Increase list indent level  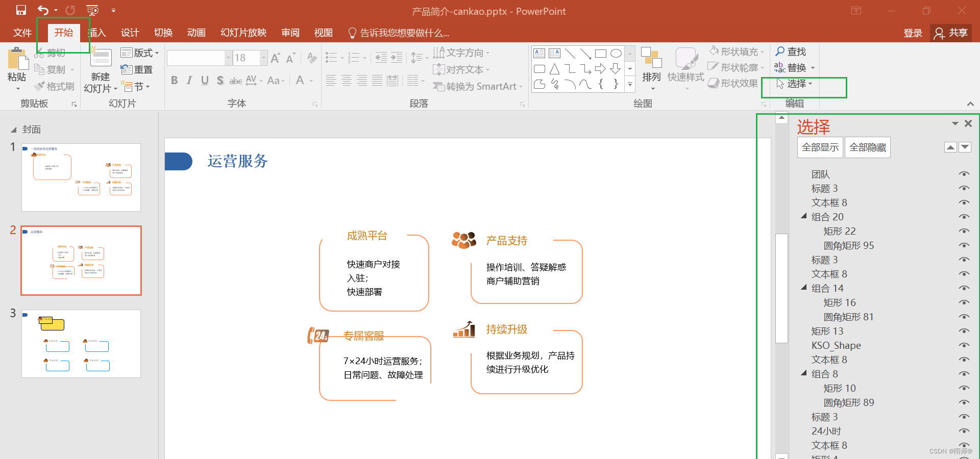397,58
